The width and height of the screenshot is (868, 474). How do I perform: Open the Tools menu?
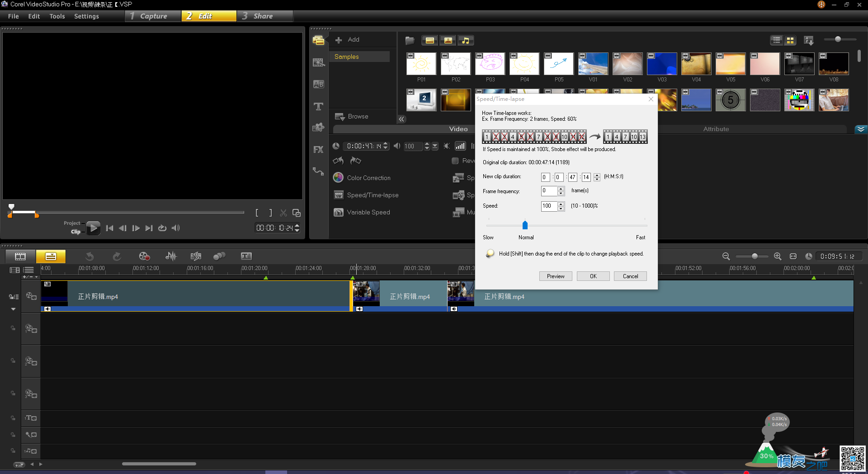pyautogui.click(x=57, y=16)
